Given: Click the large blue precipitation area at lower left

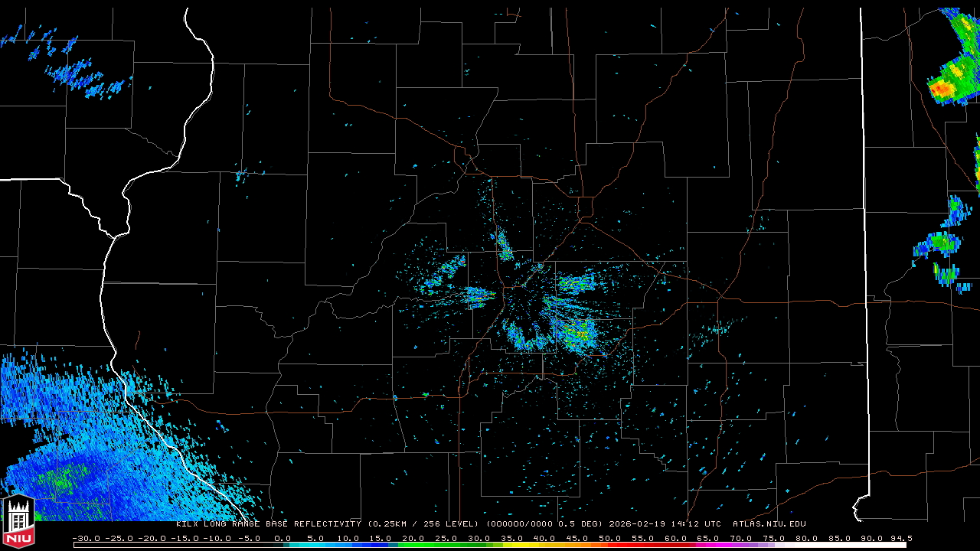Looking at the screenshot, I should pos(69,467).
